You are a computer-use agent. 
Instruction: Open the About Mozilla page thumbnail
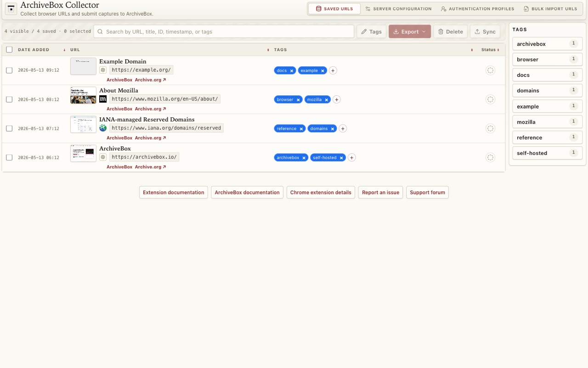pos(83,95)
